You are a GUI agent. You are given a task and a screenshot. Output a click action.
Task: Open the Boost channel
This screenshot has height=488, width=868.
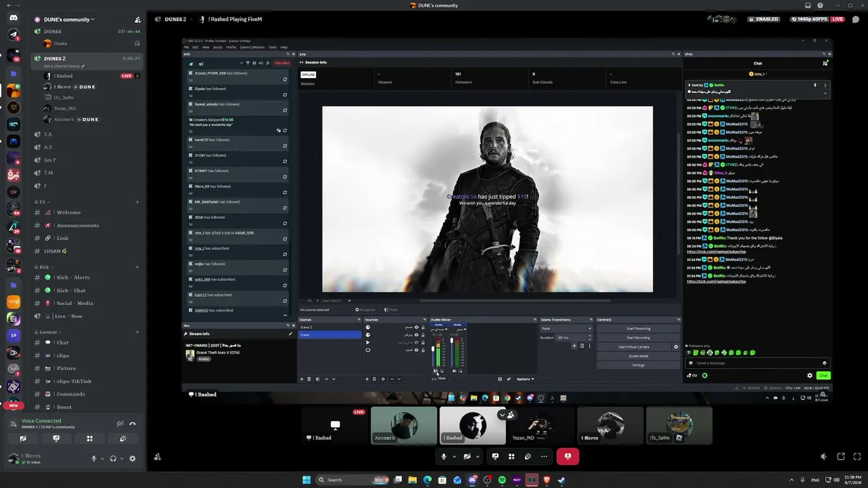pos(87,407)
